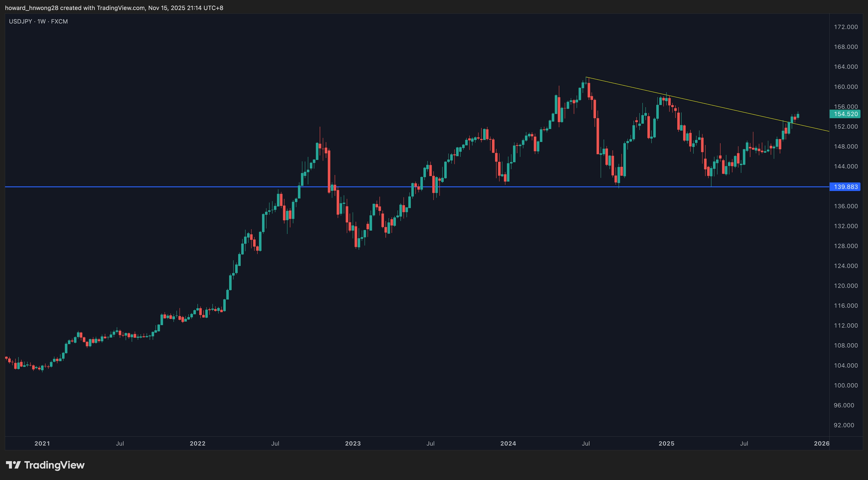The width and height of the screenshot is (868, 480).
Task: Click the 2026 label on time axis
Action: [821, 443]
